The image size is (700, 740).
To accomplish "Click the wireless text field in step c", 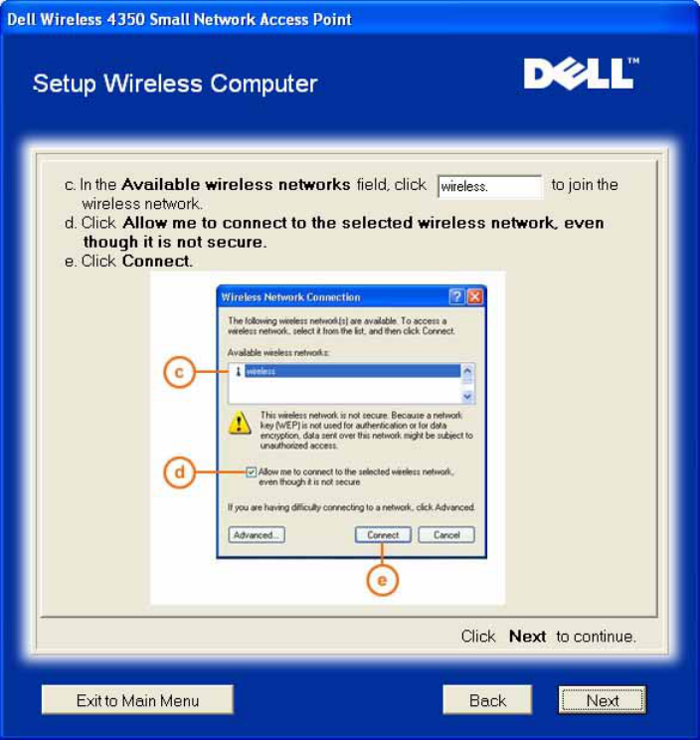I will [490, 186].
